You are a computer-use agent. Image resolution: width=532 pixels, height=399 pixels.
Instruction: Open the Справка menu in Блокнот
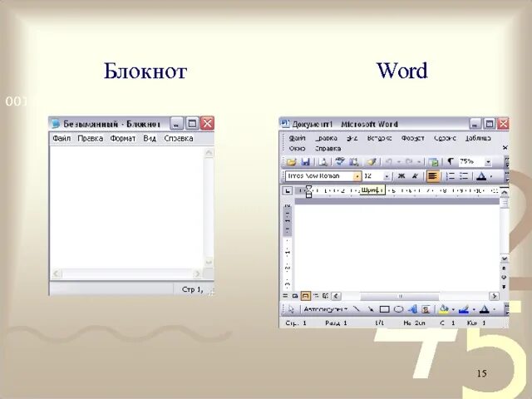point(179,139)
